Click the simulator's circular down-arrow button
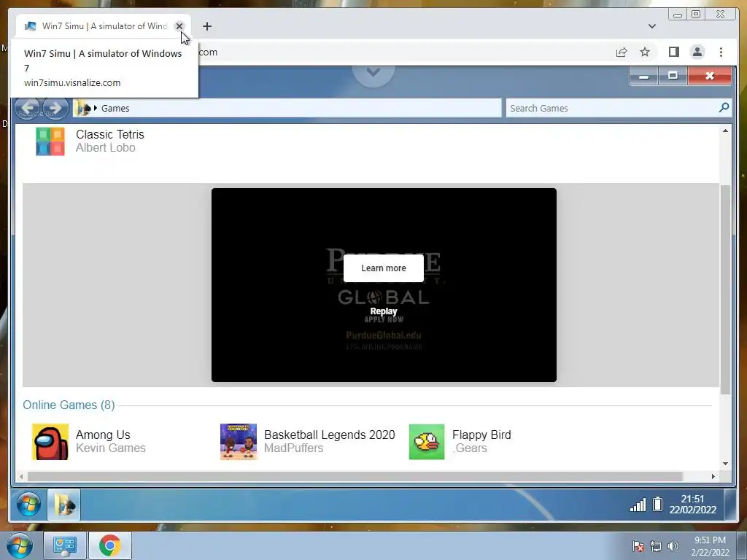747x560 pixels. pos(373,72)
